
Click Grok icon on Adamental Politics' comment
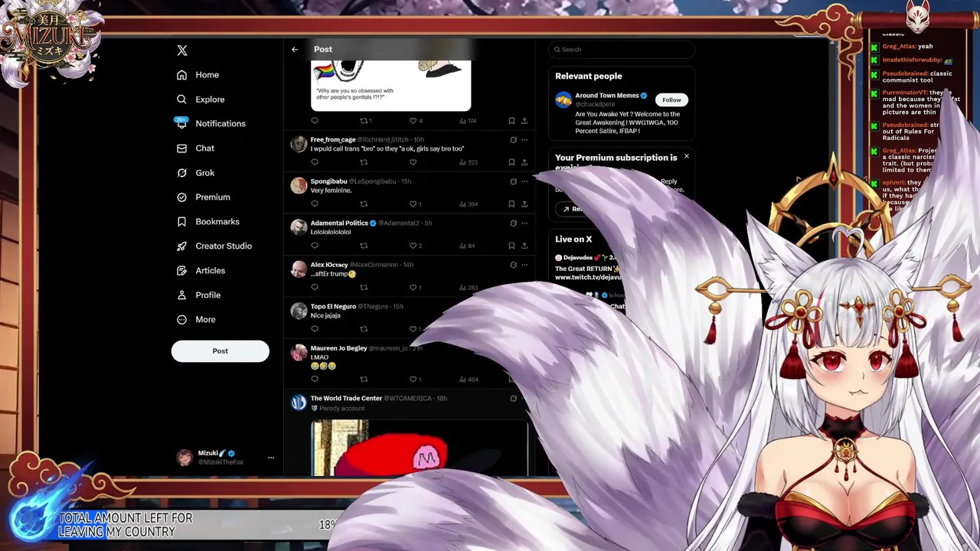point(513,223)
